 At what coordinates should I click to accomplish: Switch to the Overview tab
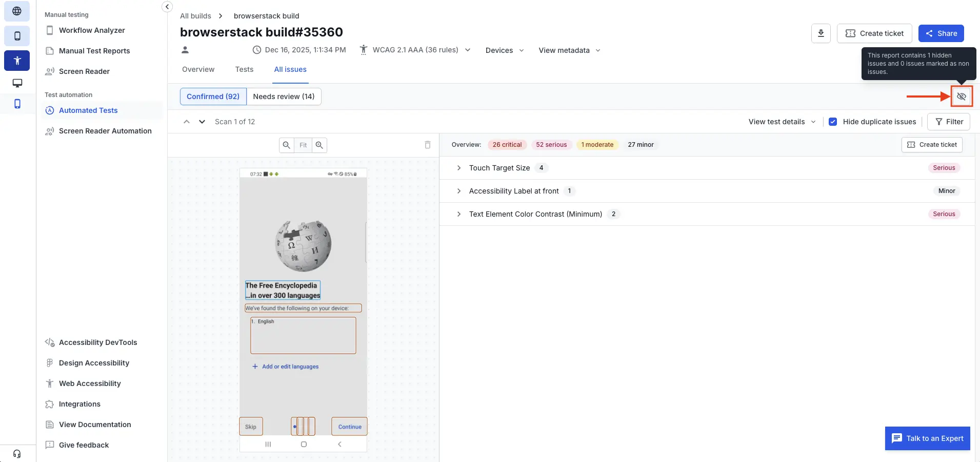pyautogui.click(x=198, y=69)
